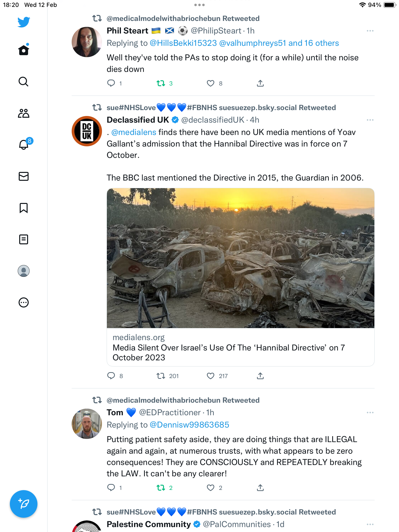Undo retweet on Phil Steart's tweet
This screenshot has width=399, height=532.
point(161,83)
